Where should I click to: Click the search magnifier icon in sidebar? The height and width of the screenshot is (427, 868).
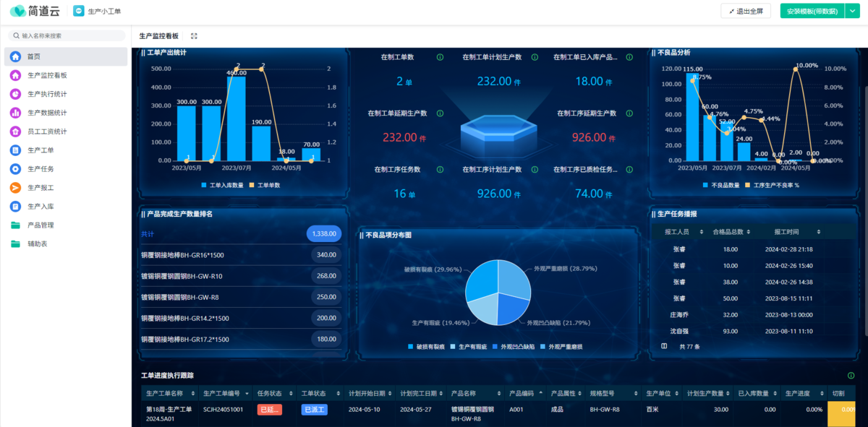point(16,35)
